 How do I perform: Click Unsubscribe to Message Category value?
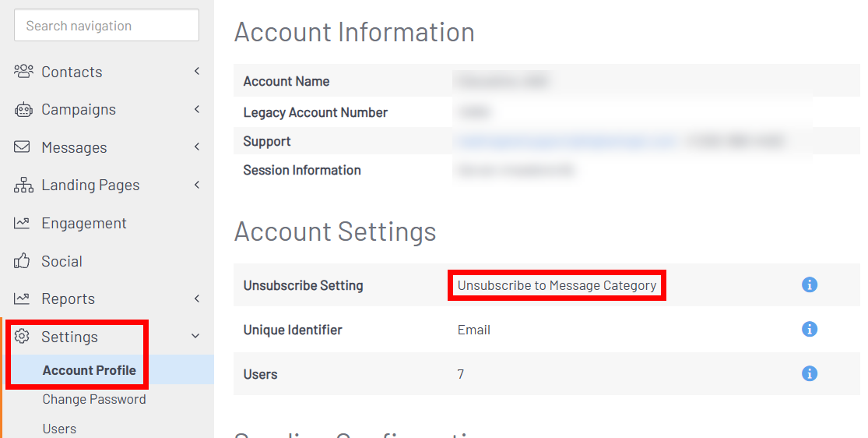click(557, 285)
